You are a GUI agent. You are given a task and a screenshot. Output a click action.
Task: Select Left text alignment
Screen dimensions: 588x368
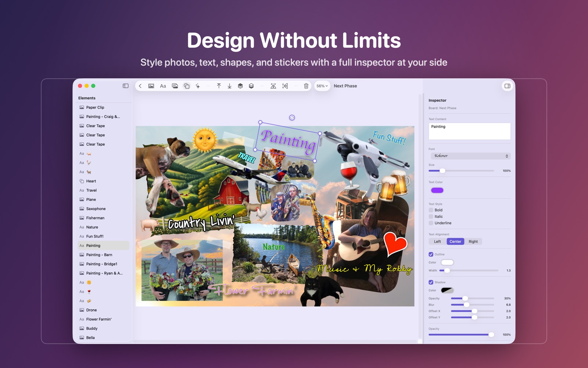click(437, 241)
